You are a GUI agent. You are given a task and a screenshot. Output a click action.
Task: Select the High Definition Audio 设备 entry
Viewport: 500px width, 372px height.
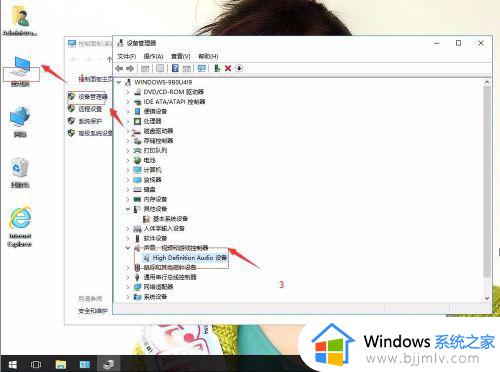coord(190,258)
